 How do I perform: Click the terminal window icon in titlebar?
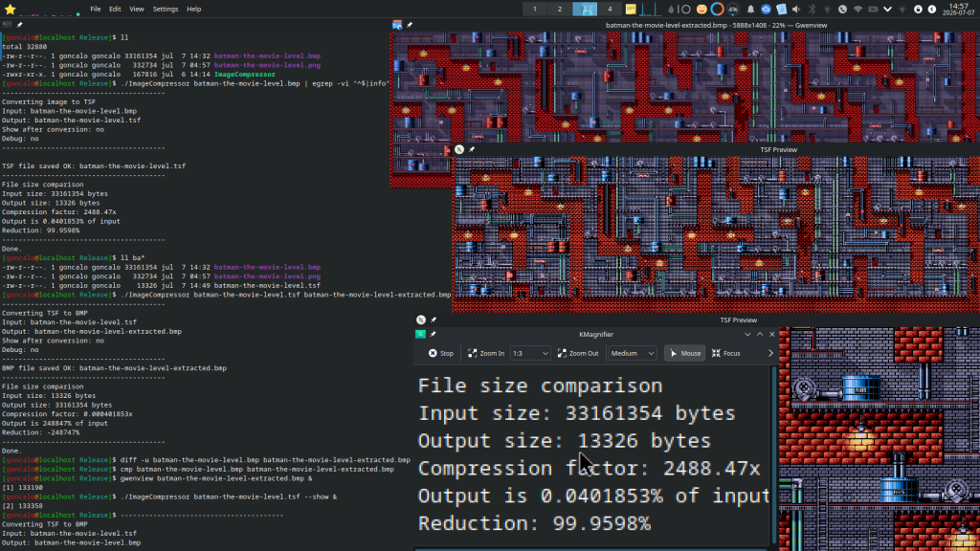coord(7,25)
